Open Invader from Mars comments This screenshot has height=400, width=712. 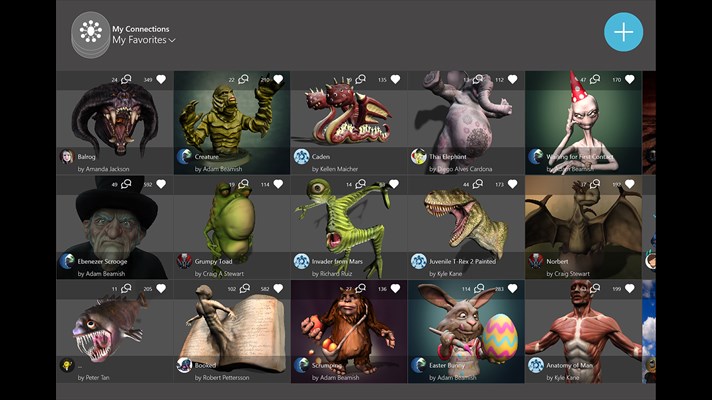coord(361,184)
